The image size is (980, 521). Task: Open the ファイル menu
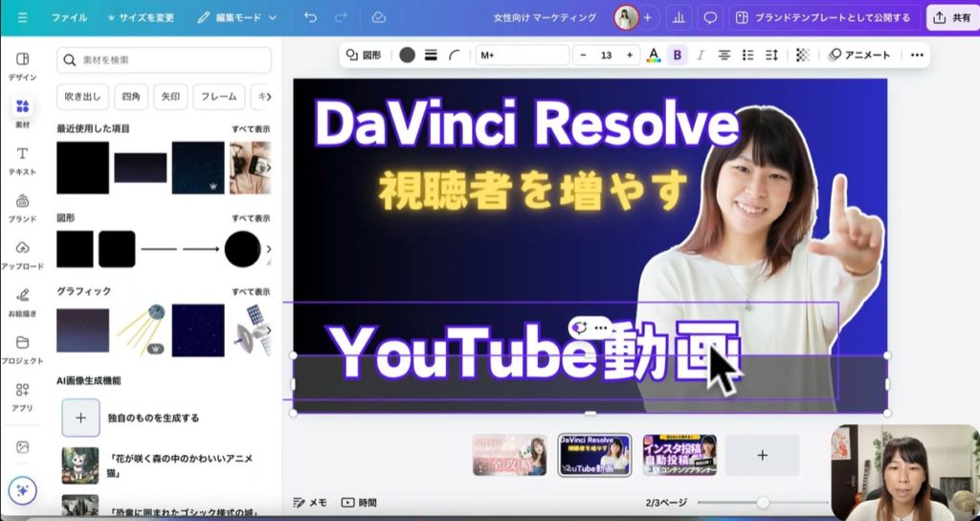click(69, 17)
